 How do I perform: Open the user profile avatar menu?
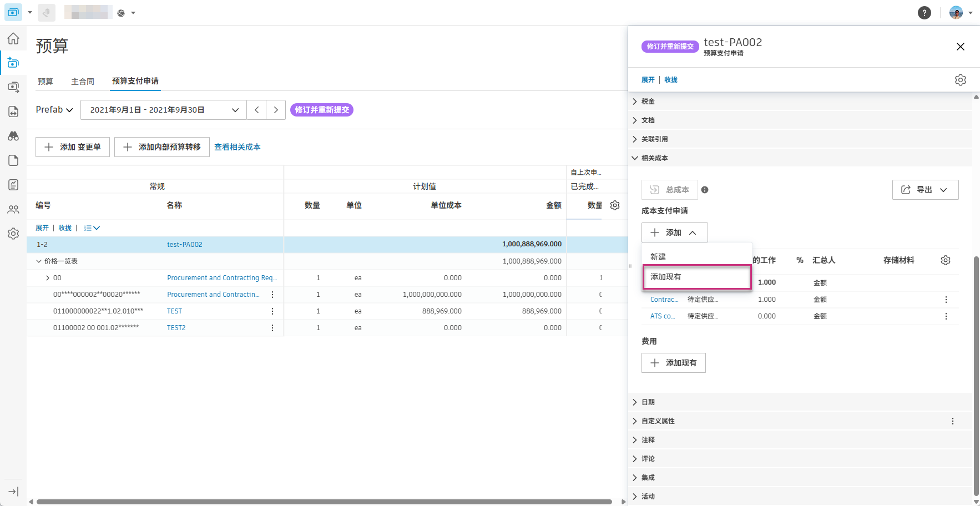click(x=961, y=13)
